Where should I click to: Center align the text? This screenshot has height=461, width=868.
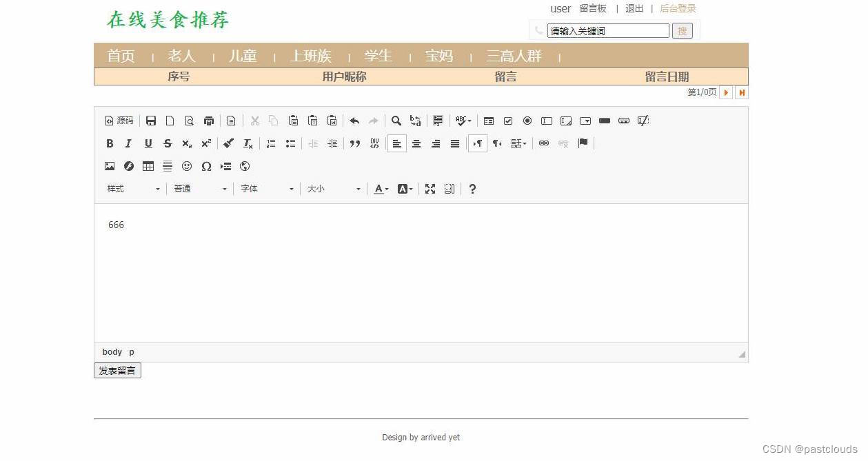click(416, 143)
